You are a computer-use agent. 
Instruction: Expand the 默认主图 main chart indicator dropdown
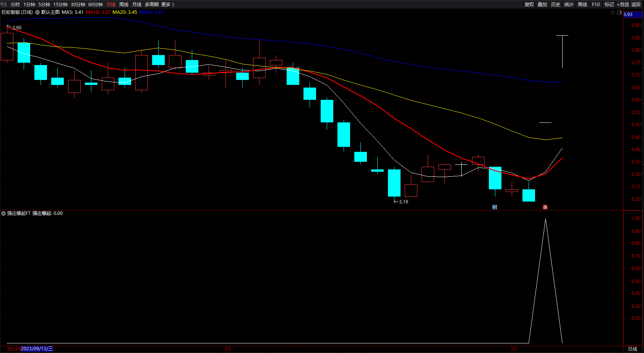click(37, 12)
